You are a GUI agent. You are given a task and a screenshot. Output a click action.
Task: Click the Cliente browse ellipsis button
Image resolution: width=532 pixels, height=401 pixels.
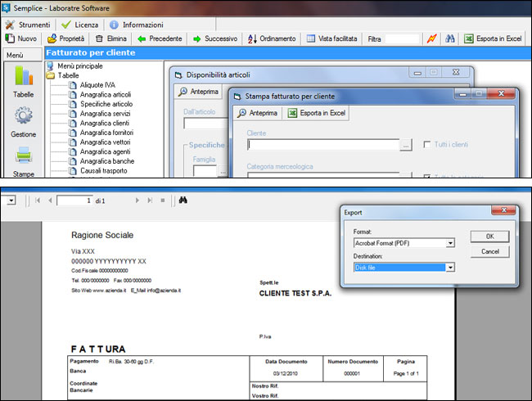point(406,145)
